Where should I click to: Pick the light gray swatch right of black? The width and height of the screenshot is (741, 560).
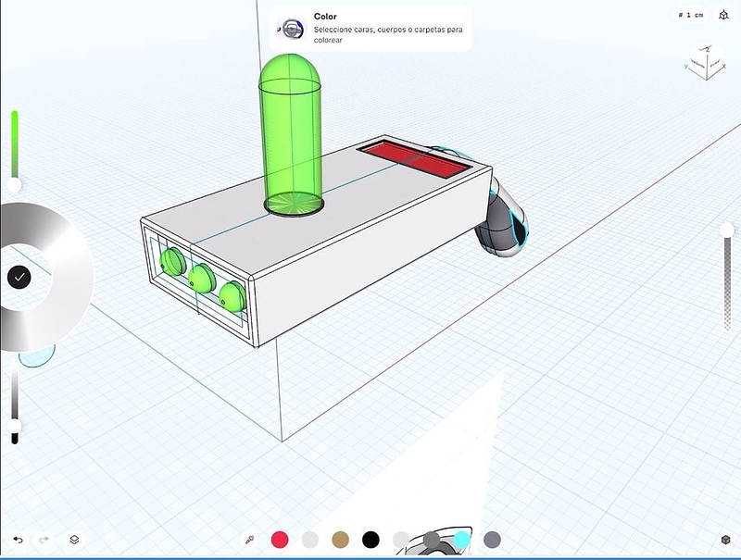(x=401, y=540)
